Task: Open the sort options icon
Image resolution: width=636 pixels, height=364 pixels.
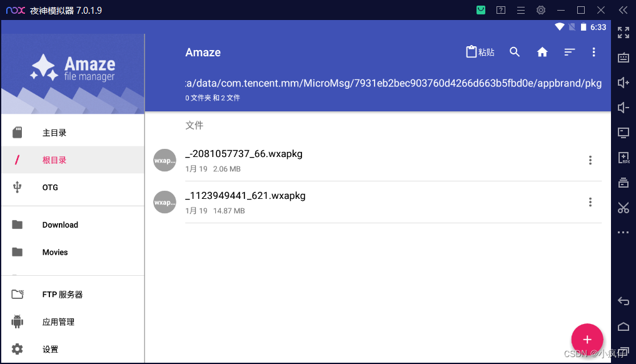Action: click(570, 52)
